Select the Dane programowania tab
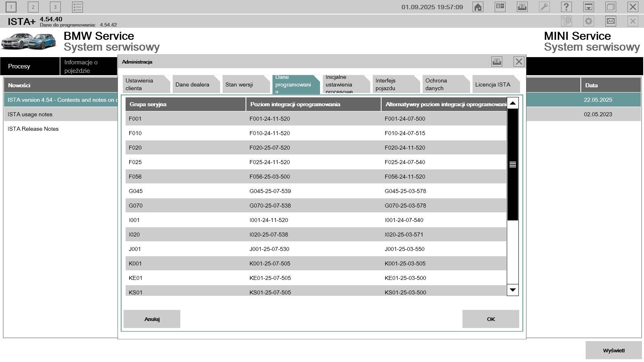The height and width of the screenshot is (362, 644). [x=296, y=84]
